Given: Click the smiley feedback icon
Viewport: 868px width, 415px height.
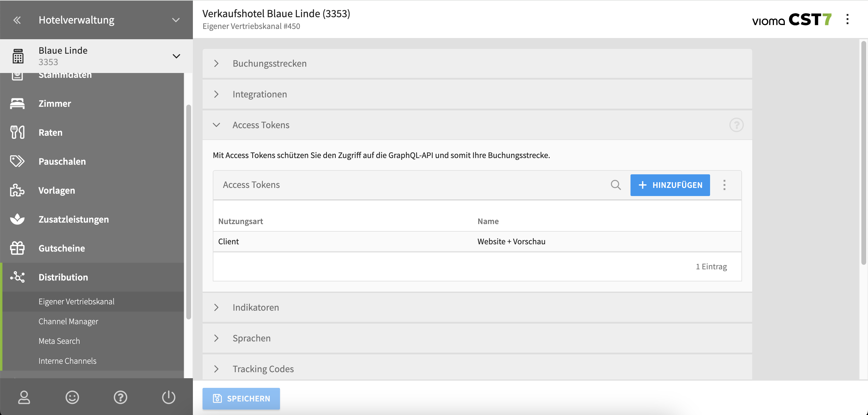Looking at the screenshot, I should [x=72, y=397].
